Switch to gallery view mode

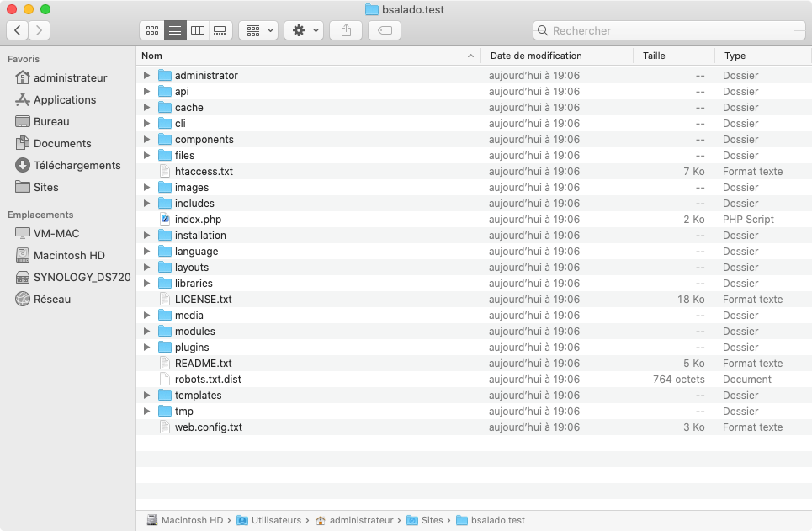click(220, 30)
